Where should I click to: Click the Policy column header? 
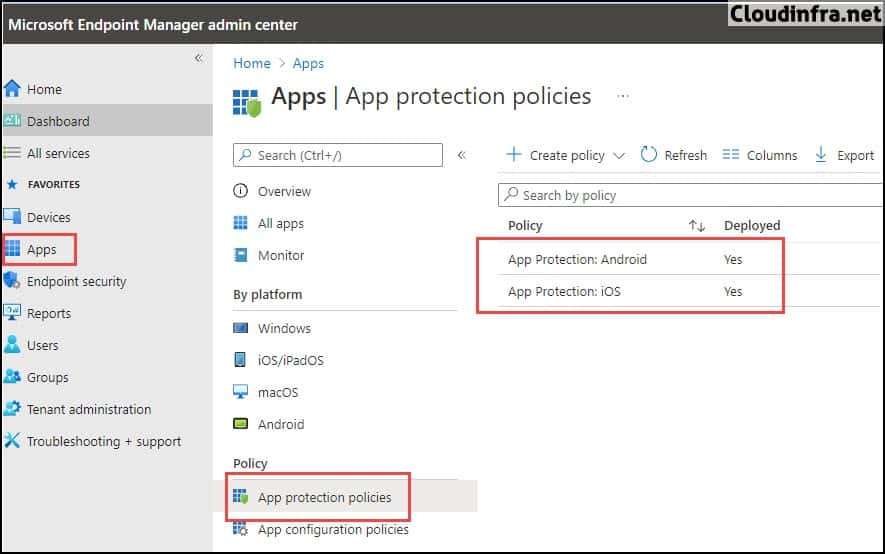tap(525, 226)
